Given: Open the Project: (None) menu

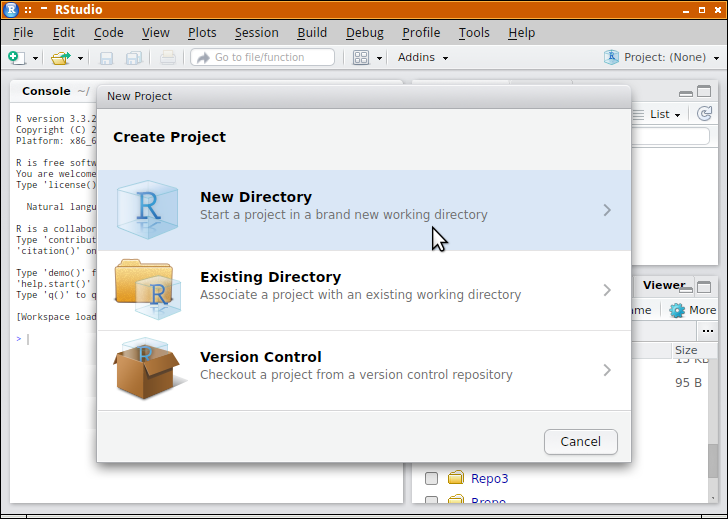Looking at the screenshot, I should coord(662,58).
